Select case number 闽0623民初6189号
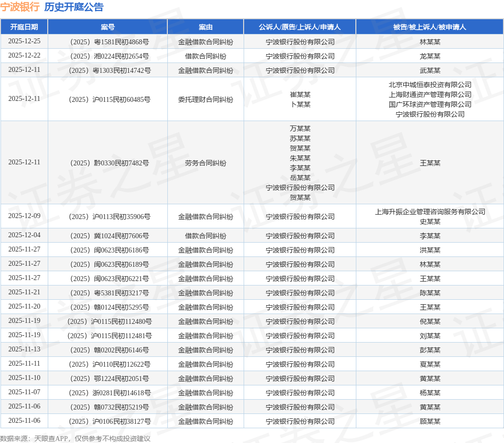The image size is (504, 443). point(110,264)
